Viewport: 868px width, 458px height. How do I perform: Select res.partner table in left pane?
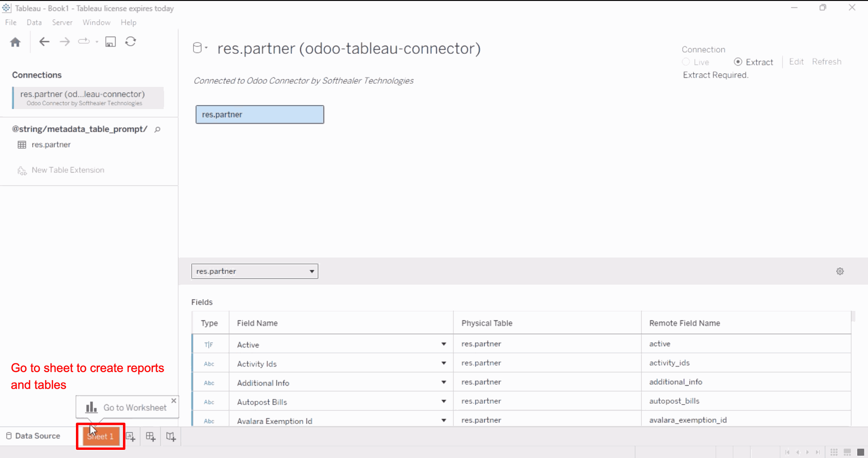pos(51,145)
